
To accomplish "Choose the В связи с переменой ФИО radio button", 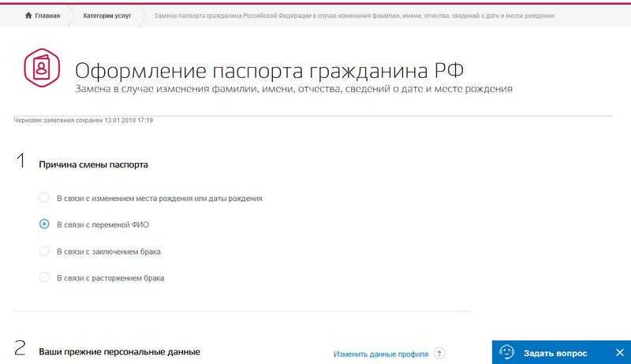I will pyautogui.click(x=45, y=225).
